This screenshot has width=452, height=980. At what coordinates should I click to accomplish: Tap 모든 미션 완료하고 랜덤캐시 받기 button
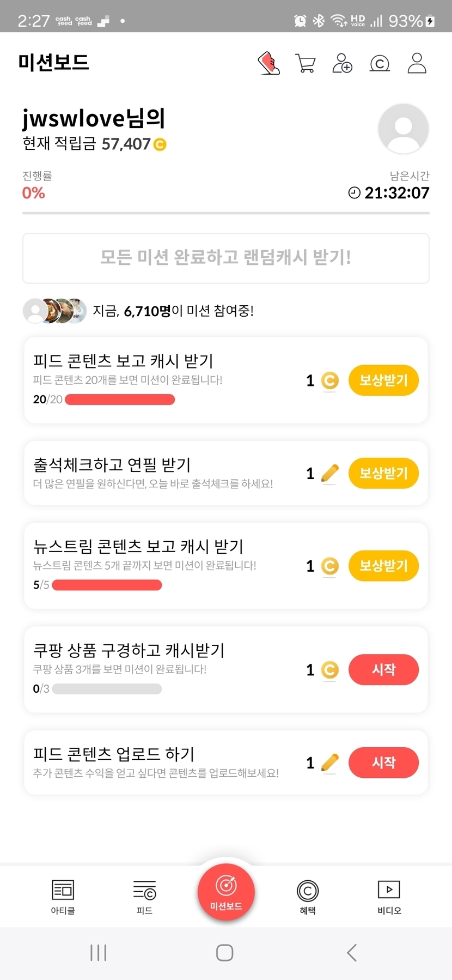(x=226, y=258)
